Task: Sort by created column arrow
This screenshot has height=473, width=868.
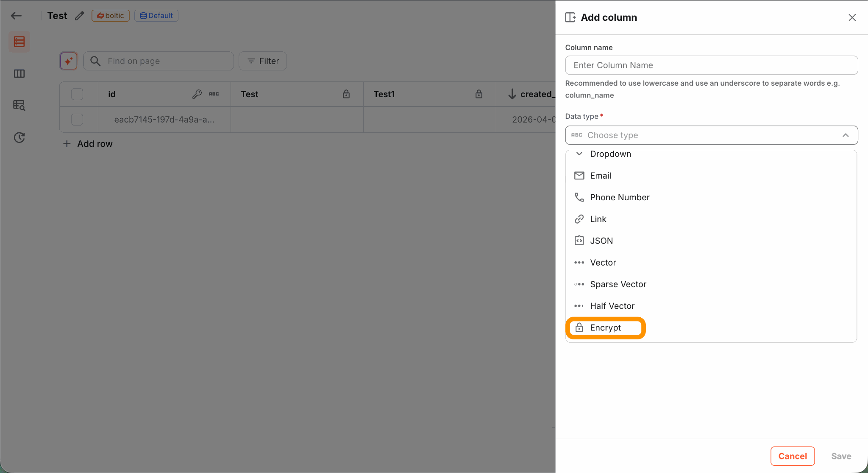Action: coord(512,94)
